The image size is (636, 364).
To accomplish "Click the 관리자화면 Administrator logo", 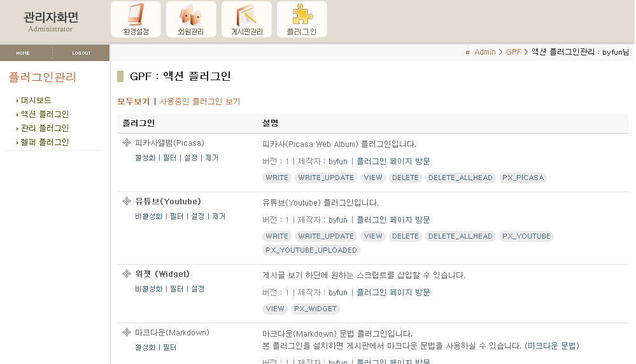I will [51, 22].
